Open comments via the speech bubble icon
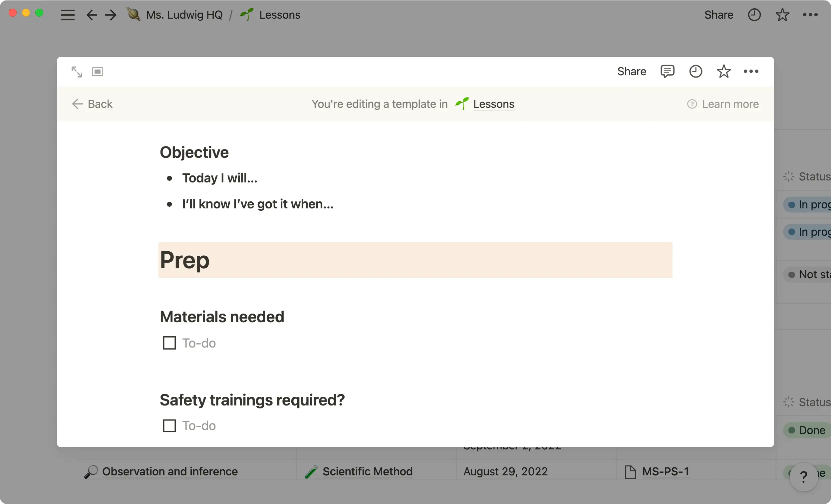831x504 pixels. 668,71
